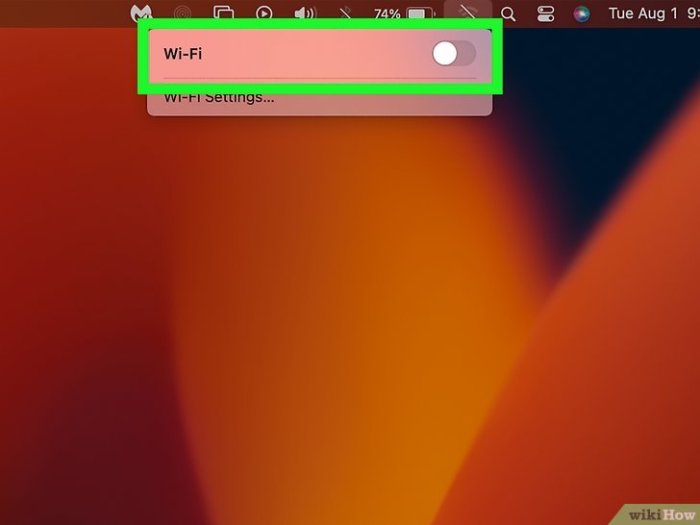Click the Wi-Fi off menu bar icon
Image resolution: width=700 pixels, height=525 pixels.
[468, 14]
